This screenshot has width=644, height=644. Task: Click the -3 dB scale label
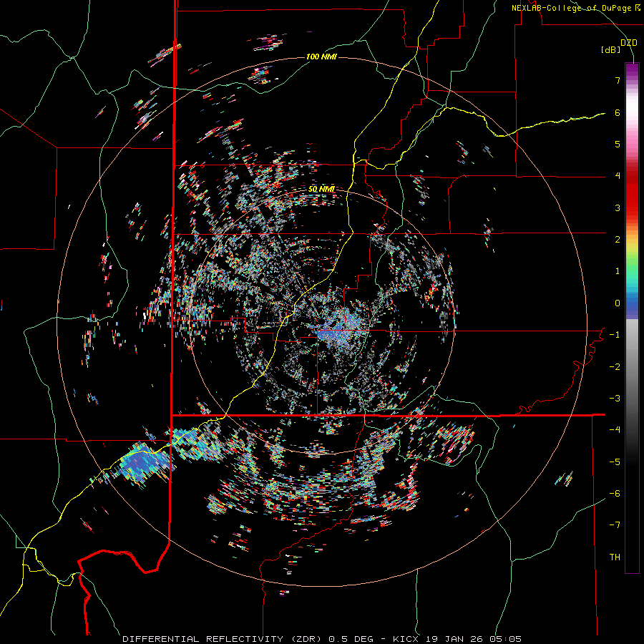pos(615,399)
